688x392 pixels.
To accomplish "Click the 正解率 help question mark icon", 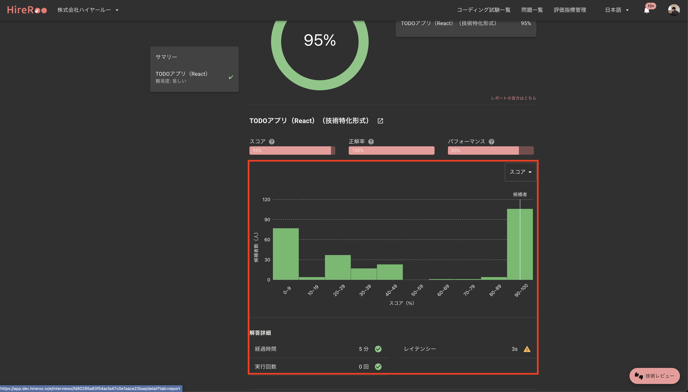I will tap(371, 141).
